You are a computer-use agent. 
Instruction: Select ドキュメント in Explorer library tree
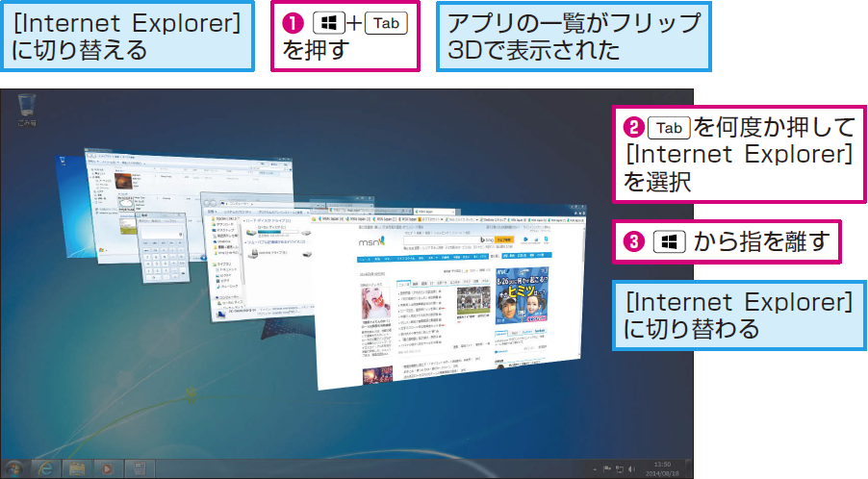227,269
